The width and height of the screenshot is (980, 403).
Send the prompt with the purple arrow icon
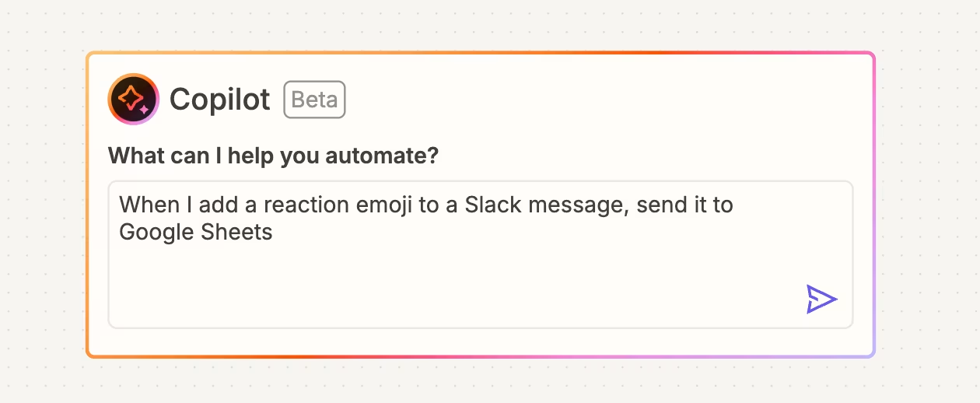click(821, 299)
